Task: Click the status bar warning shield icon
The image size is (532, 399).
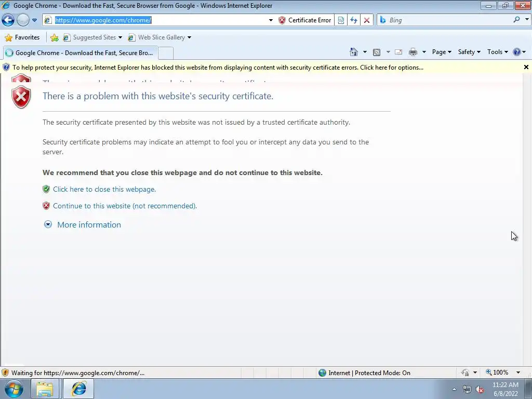Action: 5,373
